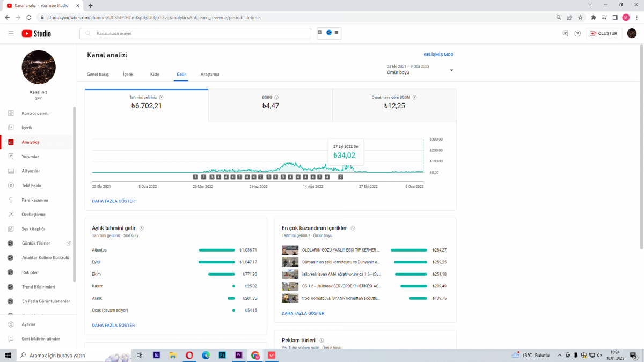Screen dimensions: 644x362
Task: Click DAHA FAZLA GÖSTER under revenue chart
Action: (x=114, y=201)
